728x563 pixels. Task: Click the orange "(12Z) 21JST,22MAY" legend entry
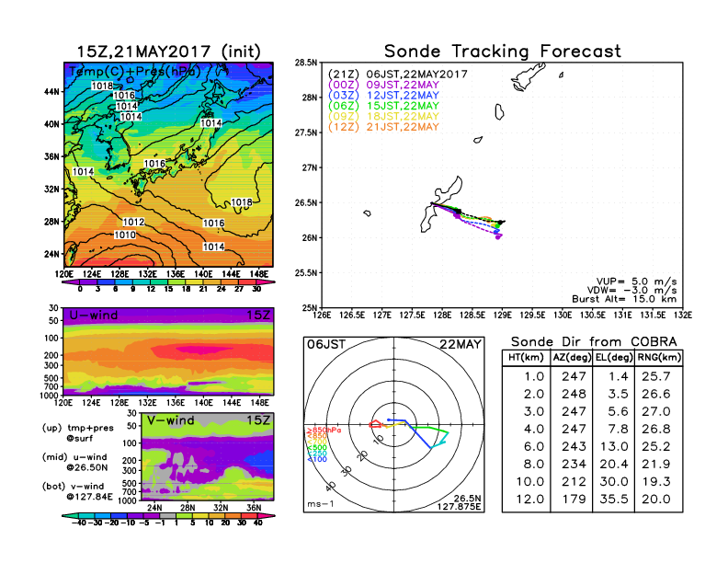tap(383, 127)
